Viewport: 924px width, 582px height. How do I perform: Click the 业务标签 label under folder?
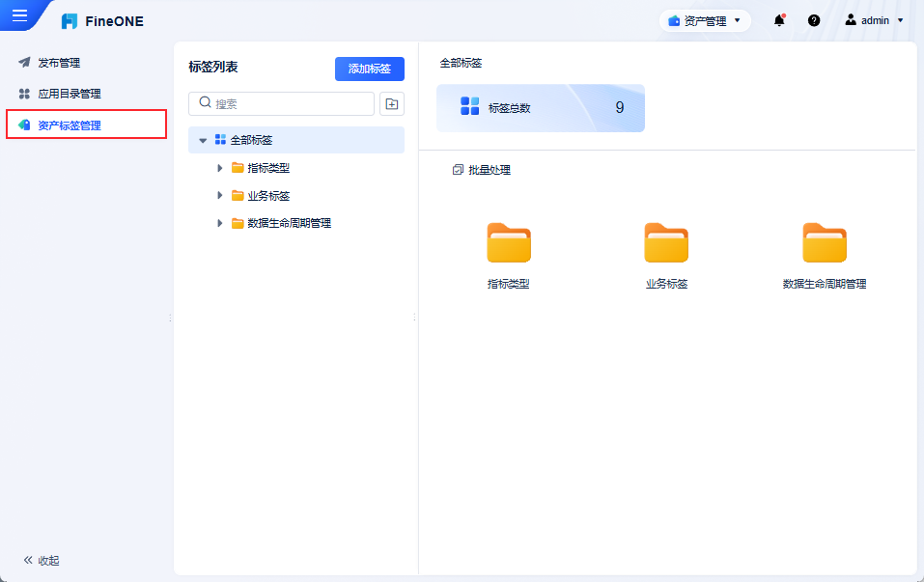point(666,284)
